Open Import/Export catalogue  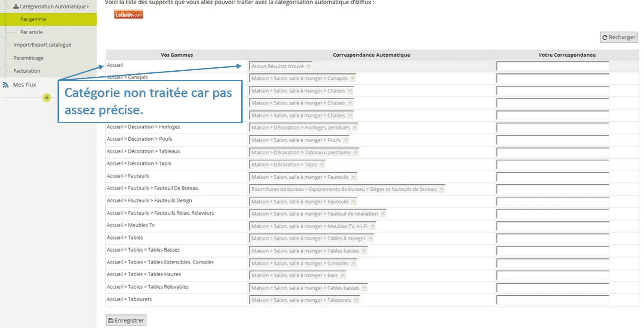[42, 45]
